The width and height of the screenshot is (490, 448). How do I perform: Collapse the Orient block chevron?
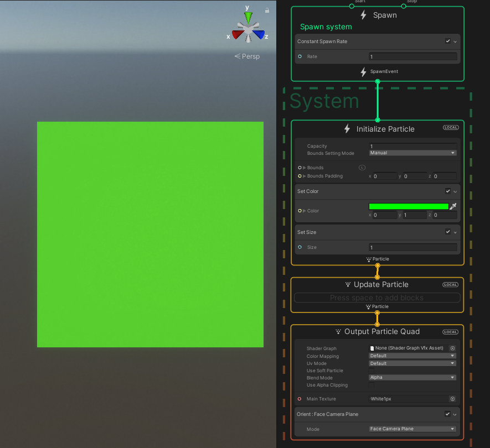[455, 415]
